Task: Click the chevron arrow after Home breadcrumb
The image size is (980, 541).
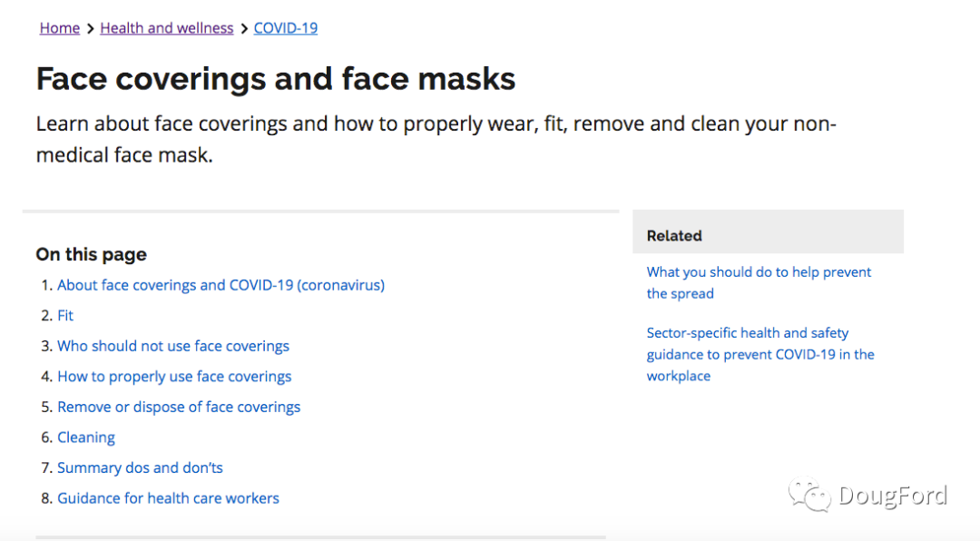Action: (x=90, y=29)
